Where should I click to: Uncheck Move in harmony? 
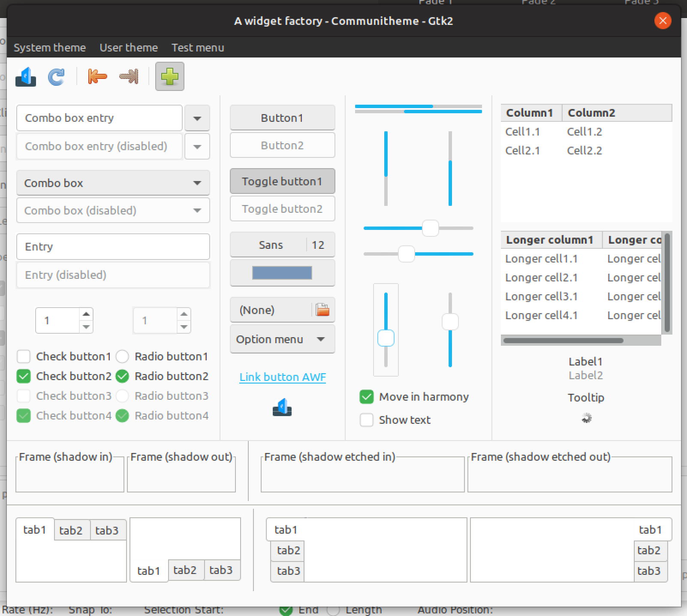coord(367,397)
